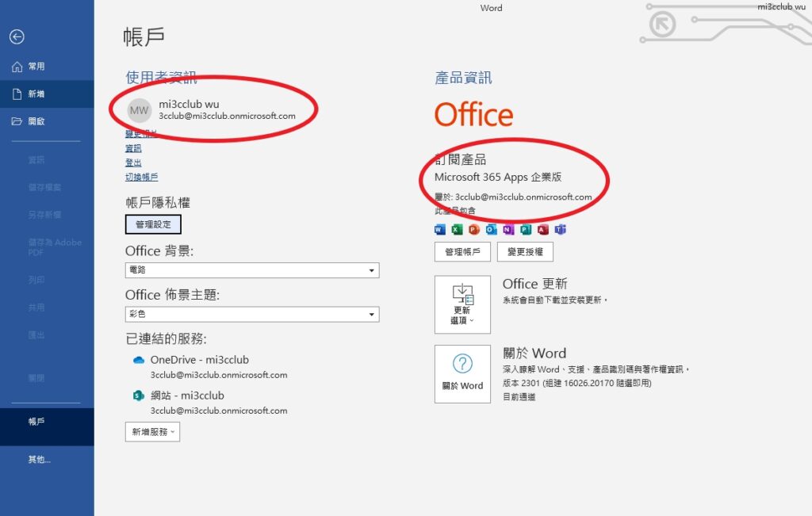Click the mi3cclub wu name at top right
Viewport: 812px width, 516px height.
point(781,6)
